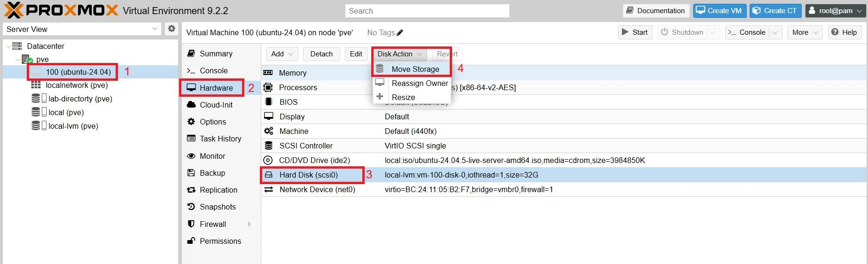Click the Proxmox logo icon

14,10
